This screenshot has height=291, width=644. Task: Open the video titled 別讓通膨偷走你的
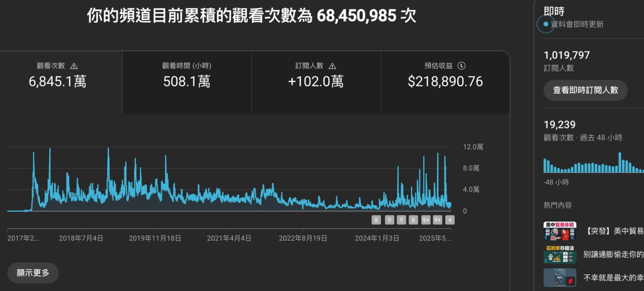(x=614, y=255)
